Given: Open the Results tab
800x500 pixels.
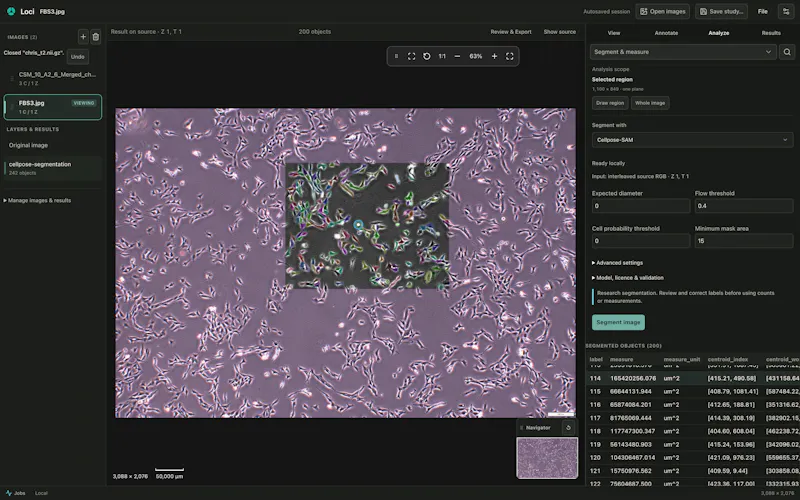Looking at the screenshot, I should 771,33.
